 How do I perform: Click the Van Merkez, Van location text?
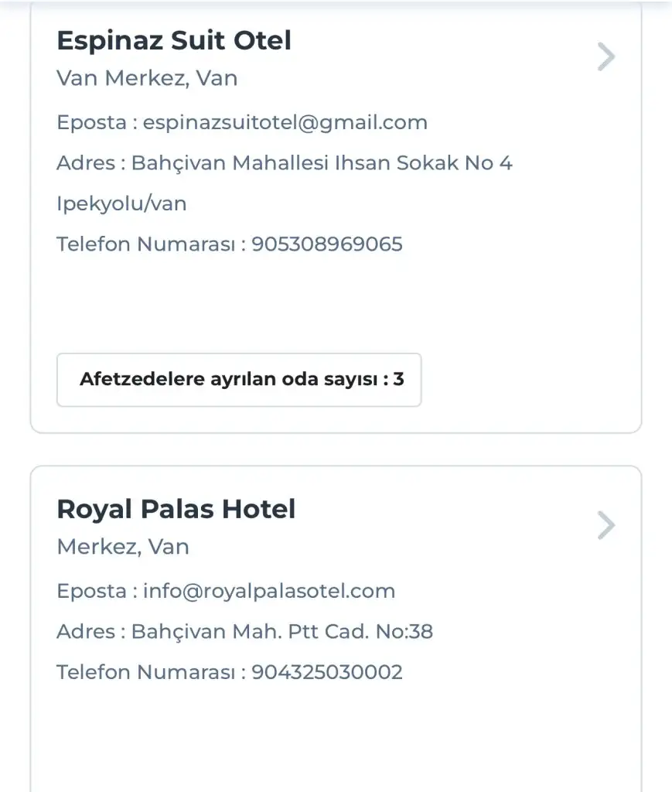click(147, 78)
